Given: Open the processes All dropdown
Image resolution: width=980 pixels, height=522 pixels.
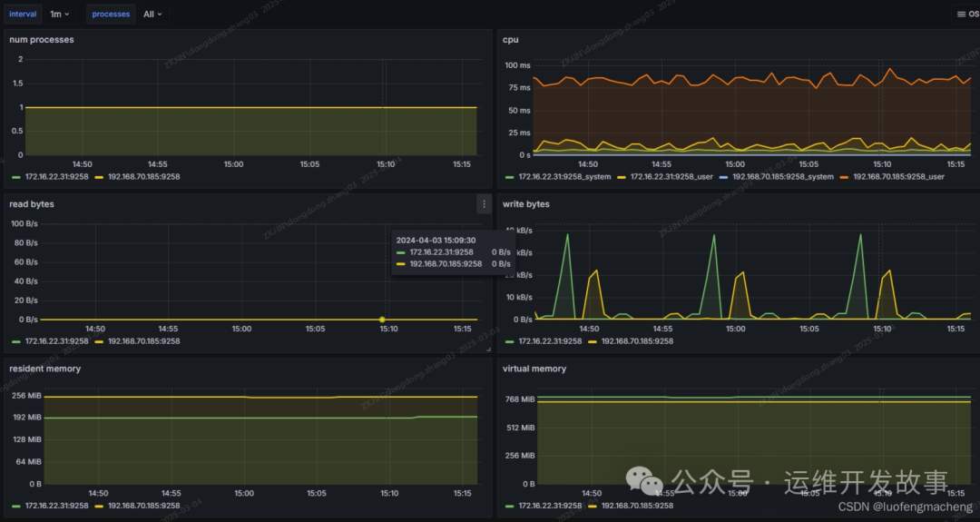Looking at the screenshot, I should (x=152, y=14).
